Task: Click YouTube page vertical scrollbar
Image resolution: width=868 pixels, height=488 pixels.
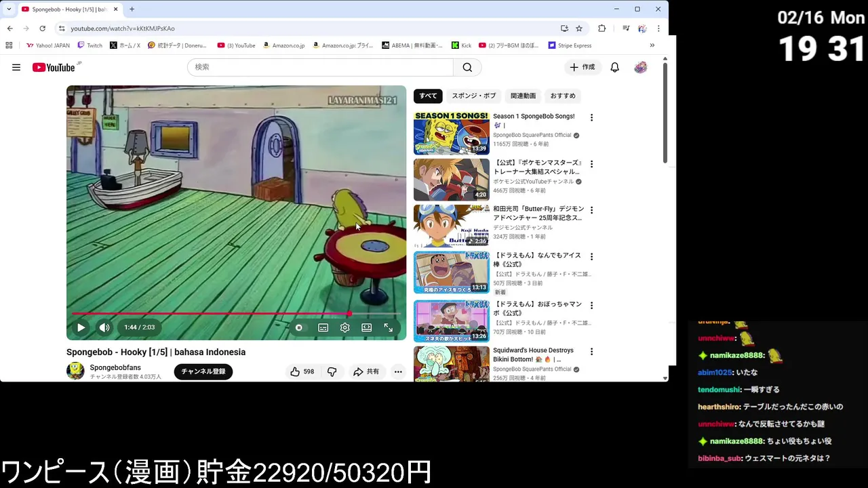Action: [665, 113]
